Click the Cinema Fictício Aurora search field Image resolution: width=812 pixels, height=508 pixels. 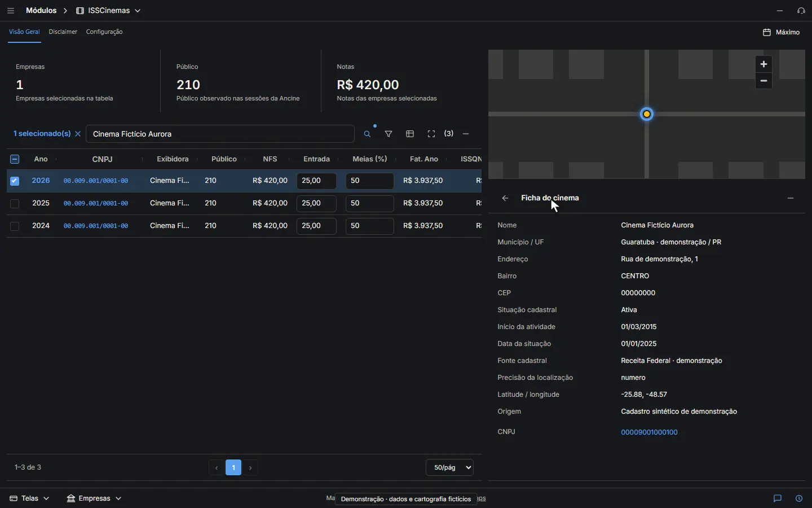(220, 134)
